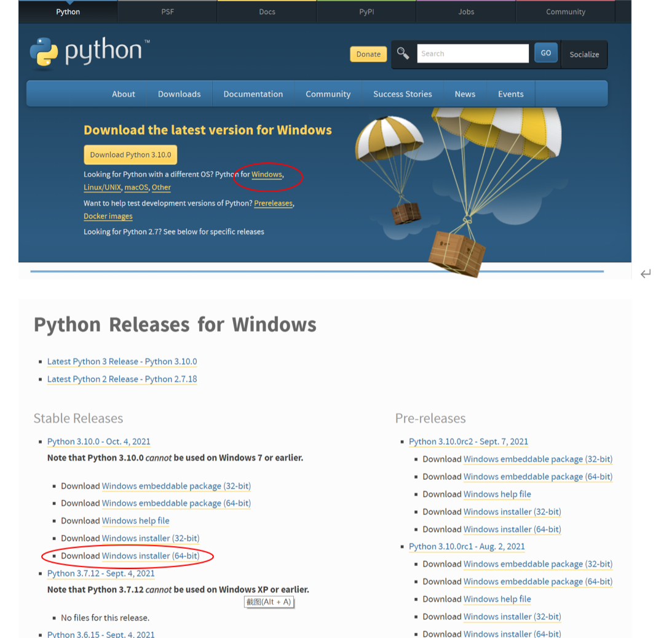The width and height of the screenshot is (672, 638).
Task: Click the 'Python Releases for Windows' heading
Action: click(x=175, y=325)
